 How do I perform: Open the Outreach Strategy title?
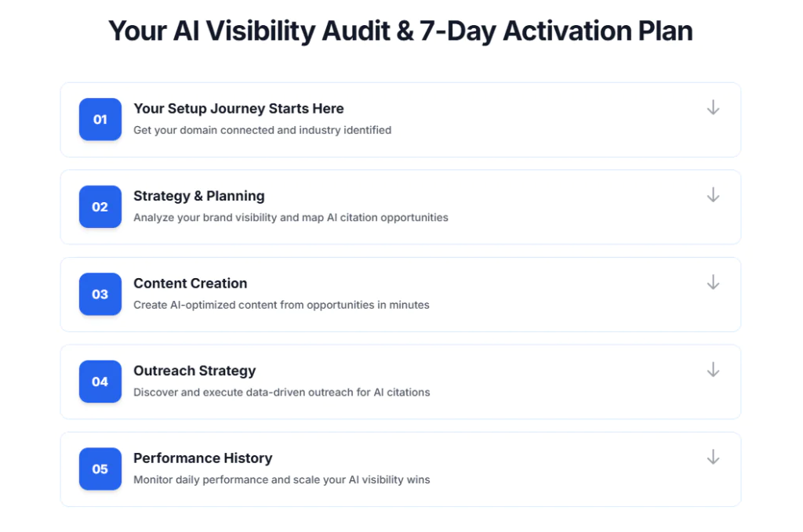(194, 371)
